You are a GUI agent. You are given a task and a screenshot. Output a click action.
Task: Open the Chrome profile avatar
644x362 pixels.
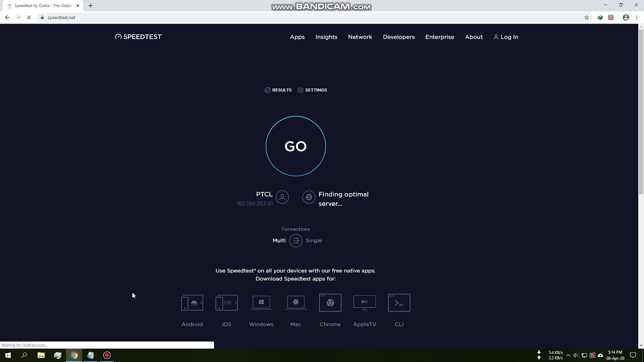click(x=626, y=17)
